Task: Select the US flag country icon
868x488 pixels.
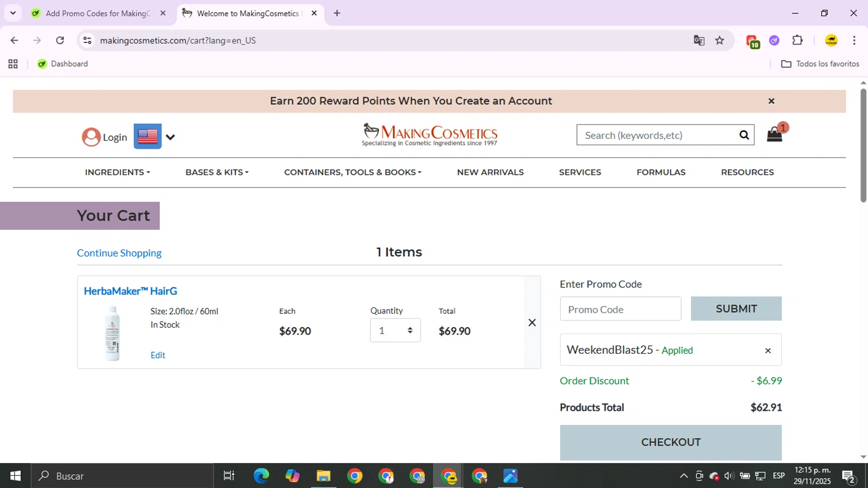Action: (148, 137)
